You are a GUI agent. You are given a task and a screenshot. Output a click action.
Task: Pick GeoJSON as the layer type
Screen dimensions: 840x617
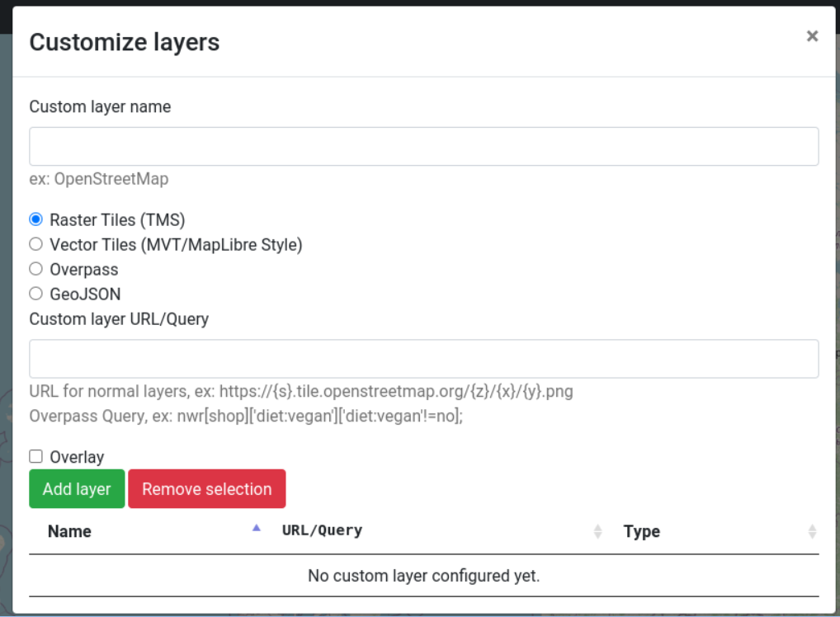click(x=35, y=293)
